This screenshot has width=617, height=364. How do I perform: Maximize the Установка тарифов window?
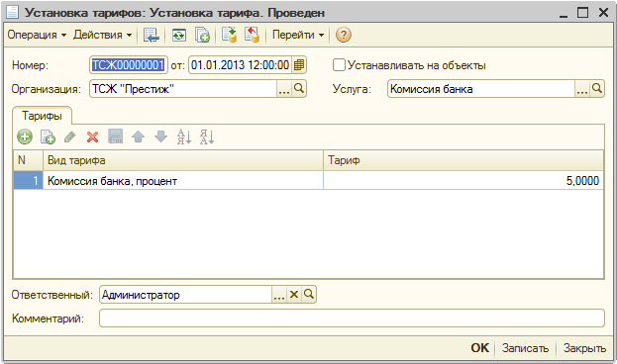point(582,13)
